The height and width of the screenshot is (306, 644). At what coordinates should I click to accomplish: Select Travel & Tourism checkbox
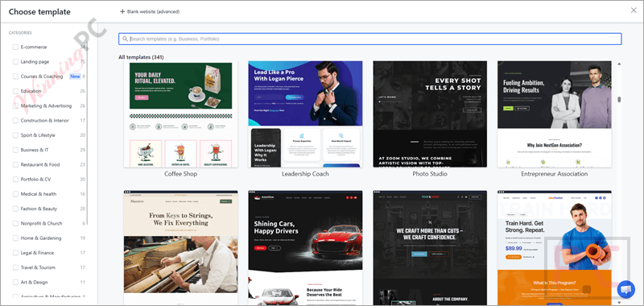(x=15, y=268)
